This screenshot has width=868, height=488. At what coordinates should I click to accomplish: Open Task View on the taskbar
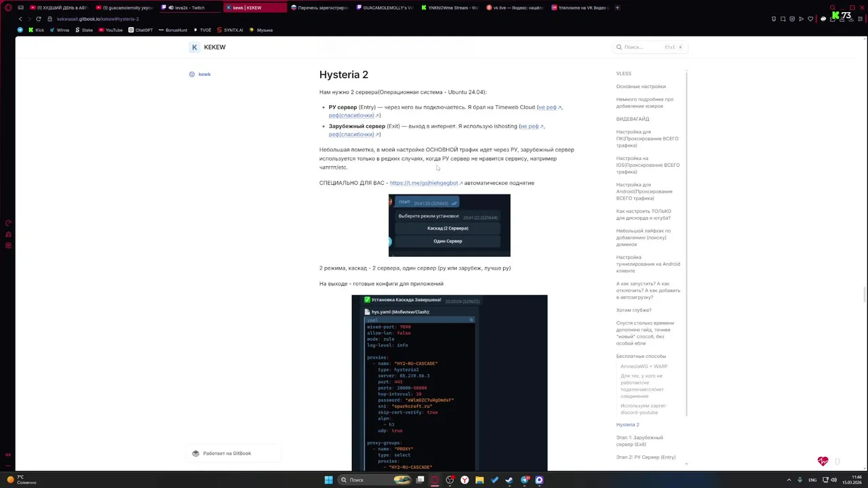420,480
